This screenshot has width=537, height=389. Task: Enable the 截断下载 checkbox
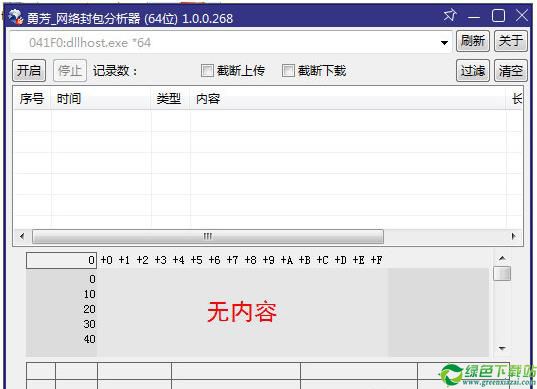pyautogui.click(x=288, y=71)
